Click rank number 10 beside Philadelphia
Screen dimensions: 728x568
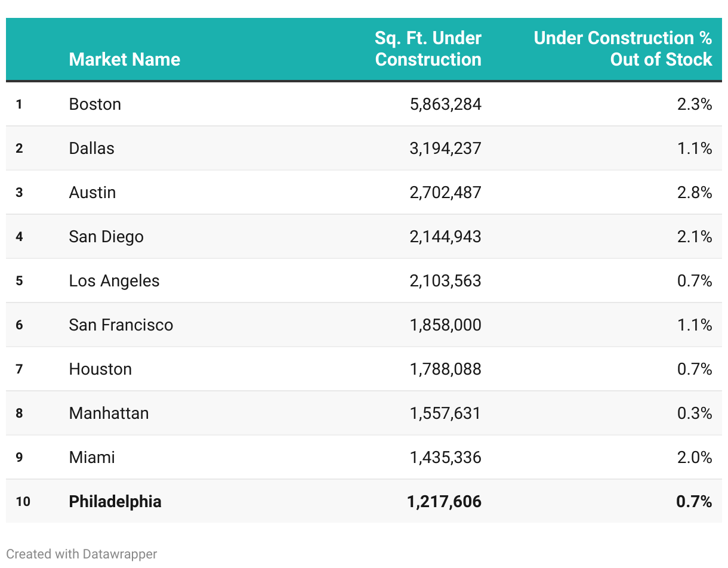[23, 502]
